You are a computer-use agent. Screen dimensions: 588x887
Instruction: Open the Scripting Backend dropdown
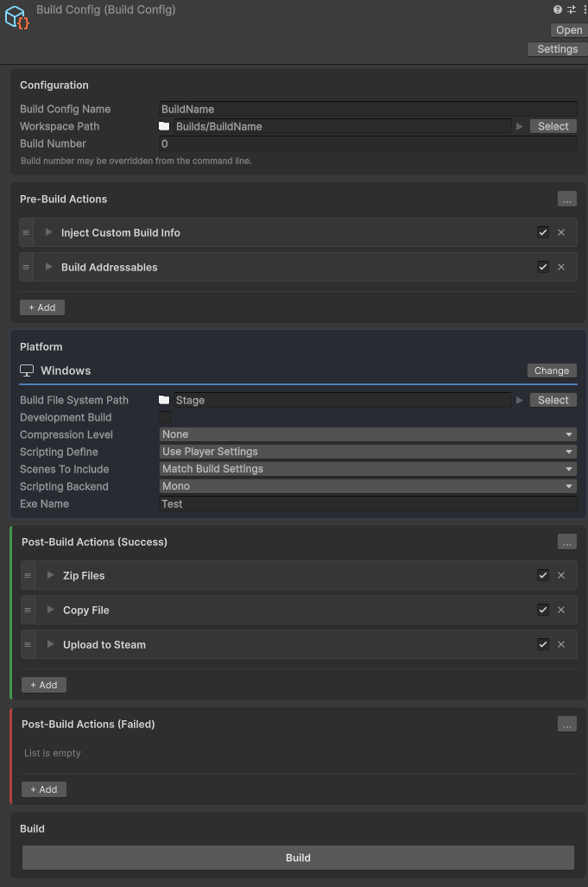[368, 486]
